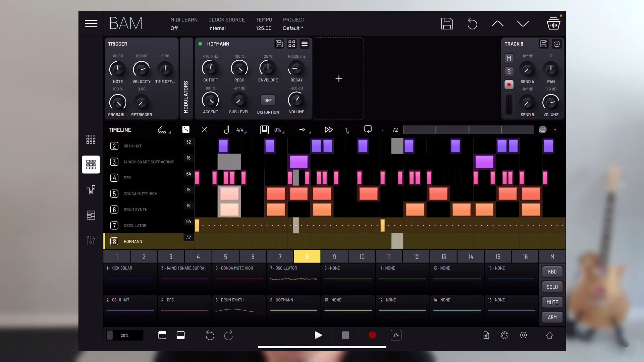The width and height of the screenshot is (644, 362).
Task: Toggle the DISTORTION OFF switch in HOFMANN panel
Action: tap(268, 100)
